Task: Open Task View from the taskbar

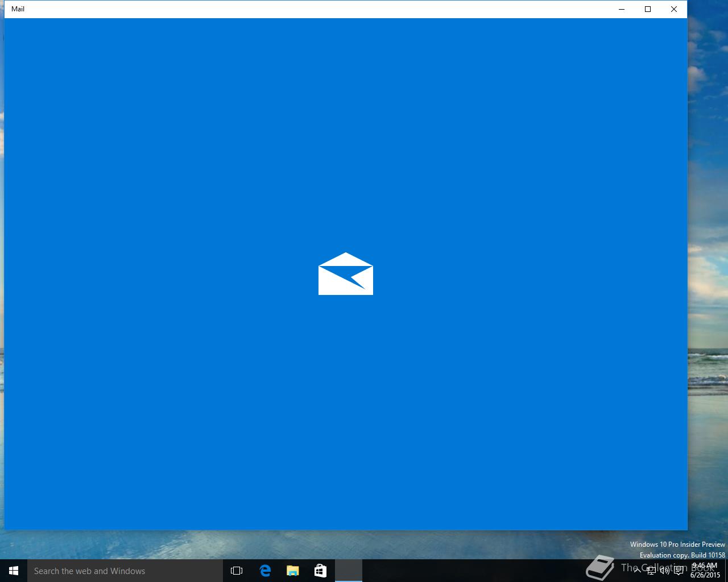Action: tap(237, 571)
